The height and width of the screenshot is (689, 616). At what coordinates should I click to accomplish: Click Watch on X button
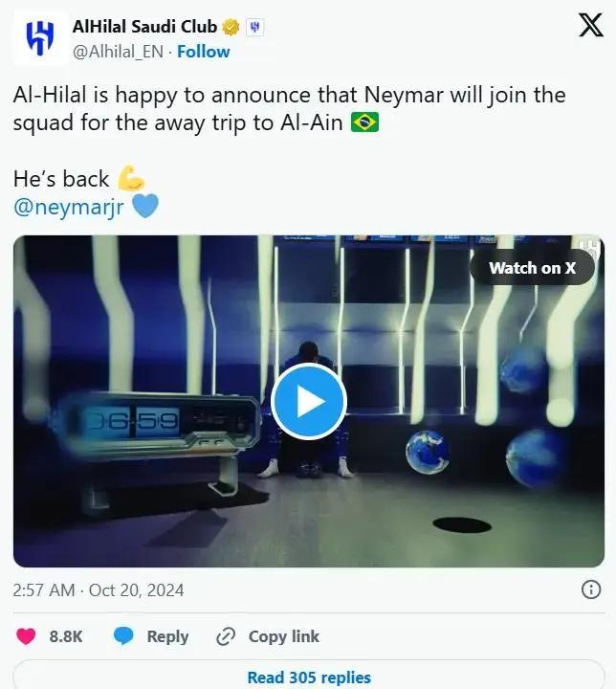(532, 268)
